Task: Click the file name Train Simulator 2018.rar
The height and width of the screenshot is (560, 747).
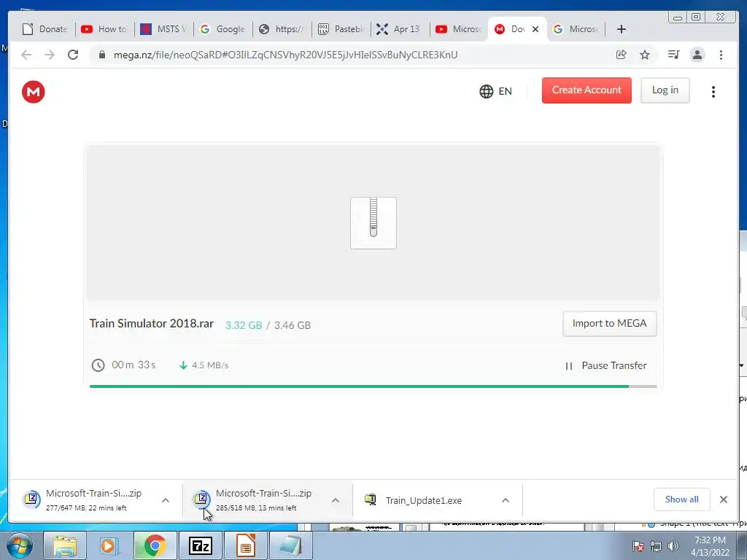Action: [152, 323]
